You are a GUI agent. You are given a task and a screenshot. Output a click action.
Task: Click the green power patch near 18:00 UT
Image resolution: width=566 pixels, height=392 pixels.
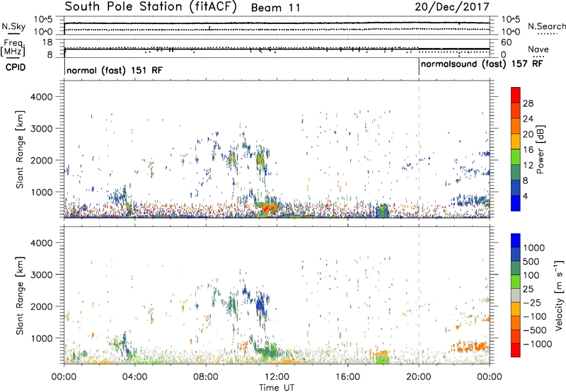[x=382, y=210]
